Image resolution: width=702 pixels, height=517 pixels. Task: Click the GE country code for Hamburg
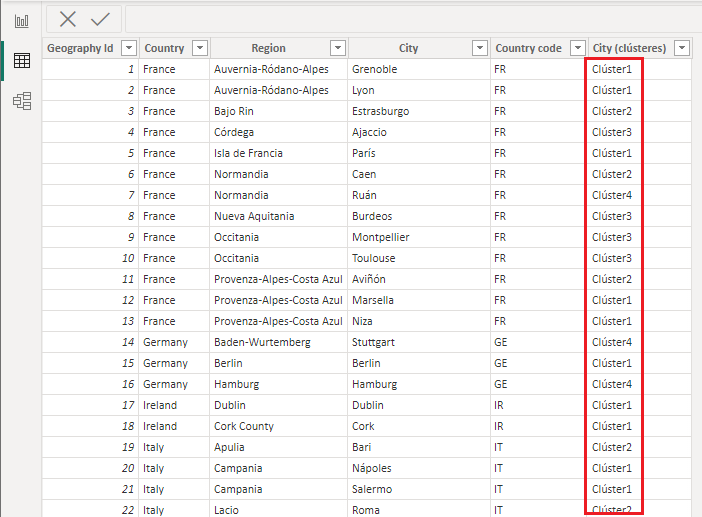[x=501, y=384]
